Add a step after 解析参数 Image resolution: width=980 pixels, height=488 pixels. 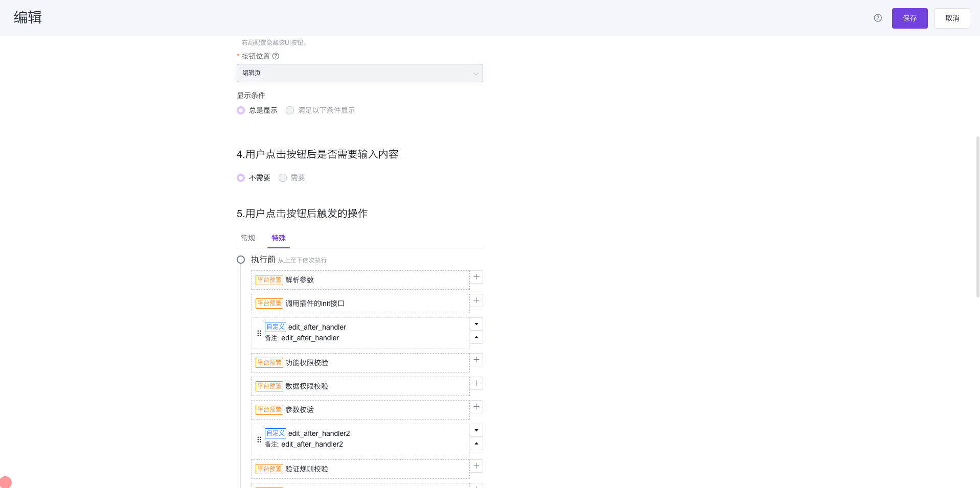[x=476, y=276]
